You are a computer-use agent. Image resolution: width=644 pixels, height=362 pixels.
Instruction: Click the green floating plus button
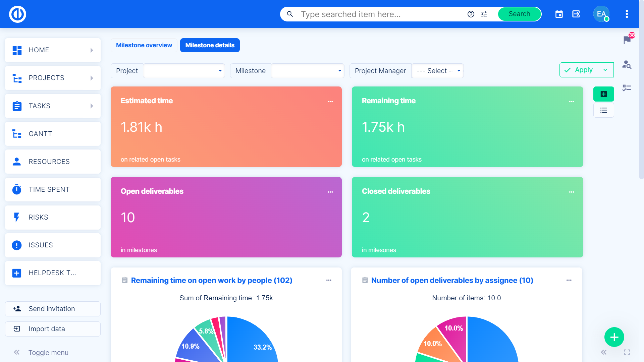point(614,337)
